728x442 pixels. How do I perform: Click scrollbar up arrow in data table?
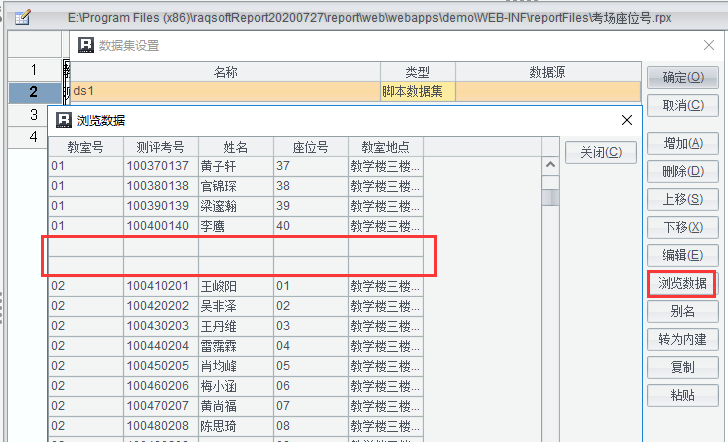click(x=550, y=165)
